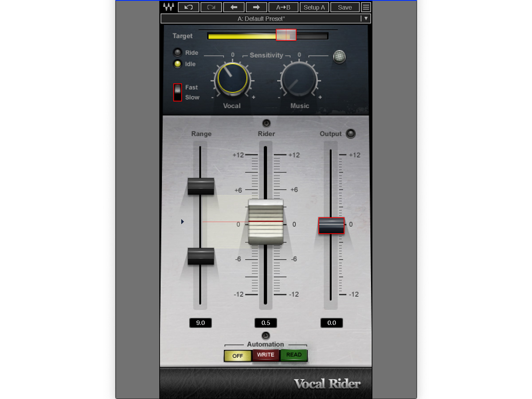This screenshot has height=399, width=532.
Task: Click the Sensitivity label
Action: (x=266, y=55)
